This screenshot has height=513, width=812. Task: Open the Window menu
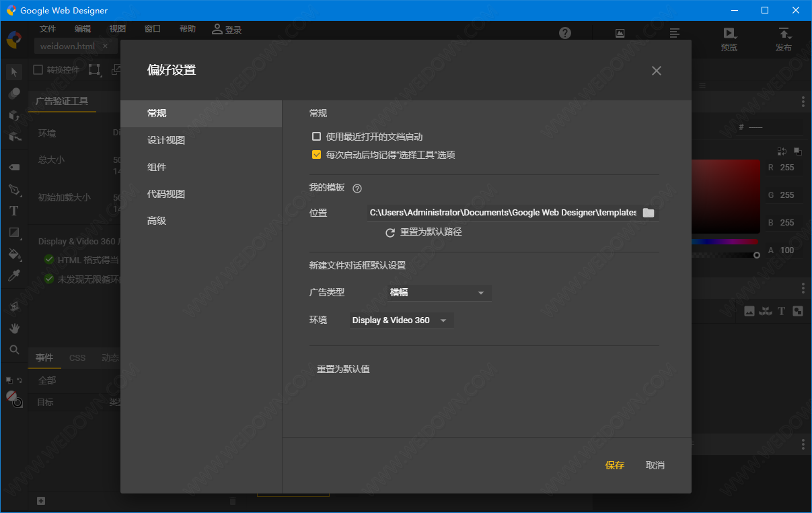153,29
